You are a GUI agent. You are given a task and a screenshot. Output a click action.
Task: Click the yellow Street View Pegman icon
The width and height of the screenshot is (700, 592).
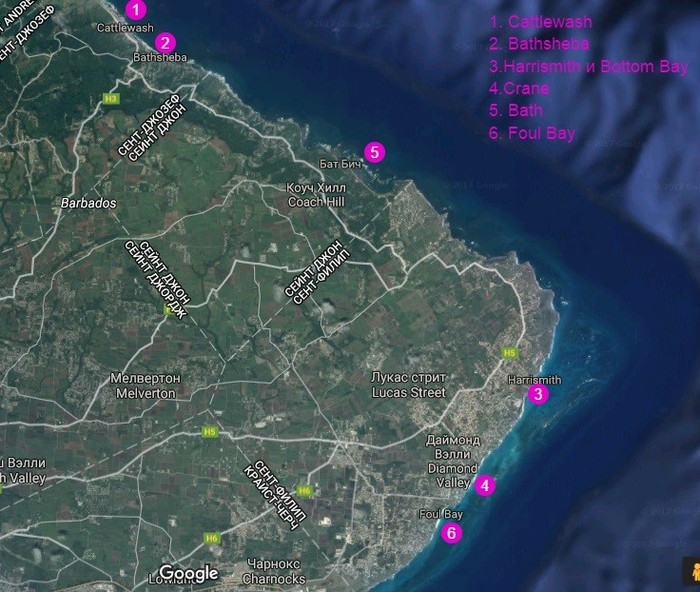691,570
